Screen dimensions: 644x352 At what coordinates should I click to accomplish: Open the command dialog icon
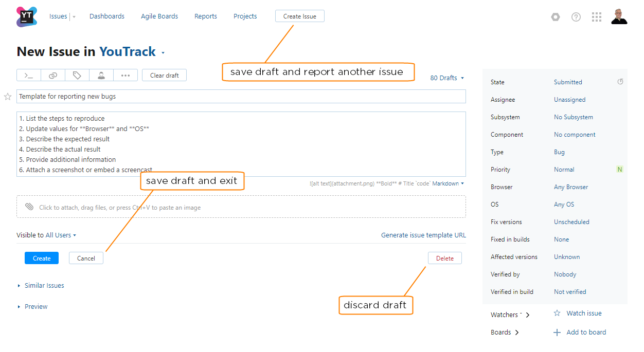click(x=29, y=76)
